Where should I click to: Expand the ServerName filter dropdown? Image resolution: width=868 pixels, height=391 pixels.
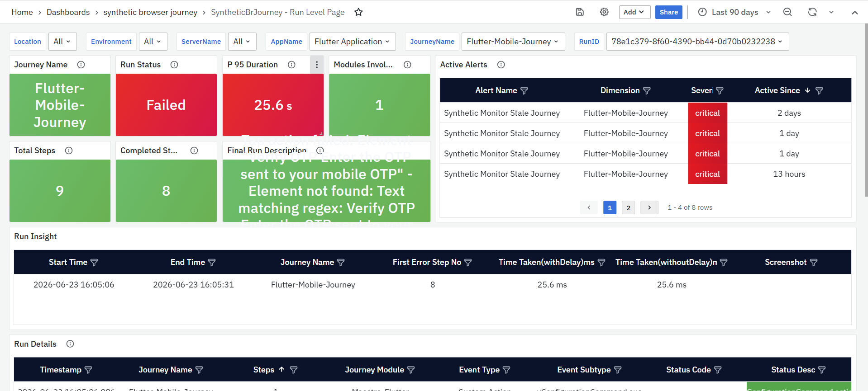242,42
